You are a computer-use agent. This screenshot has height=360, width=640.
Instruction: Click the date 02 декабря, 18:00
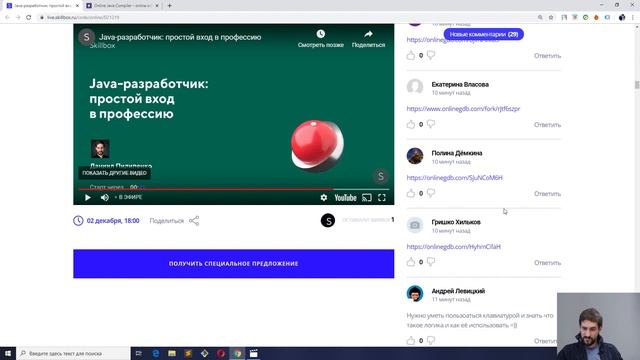click(113, 221)
